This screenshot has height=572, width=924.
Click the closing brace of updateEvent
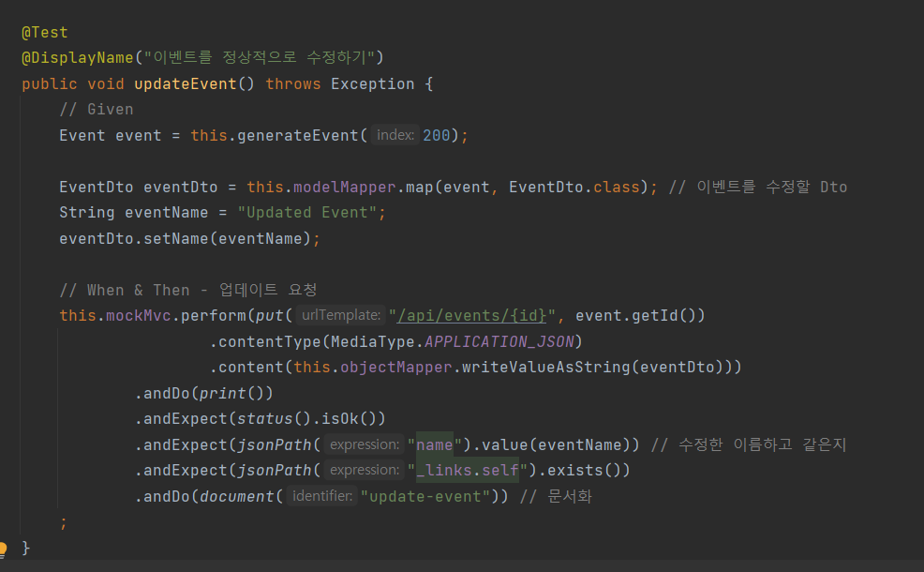pos(25,547)
